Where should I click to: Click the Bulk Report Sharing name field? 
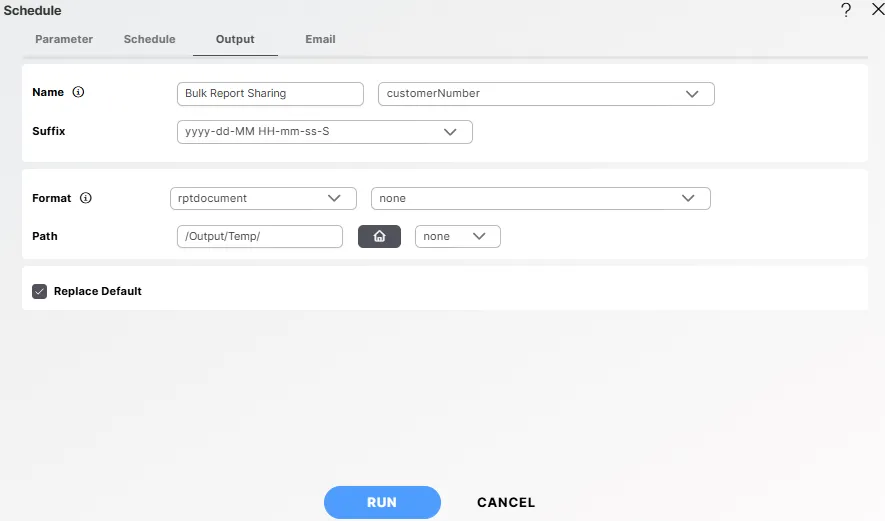(x=270, y=94)
